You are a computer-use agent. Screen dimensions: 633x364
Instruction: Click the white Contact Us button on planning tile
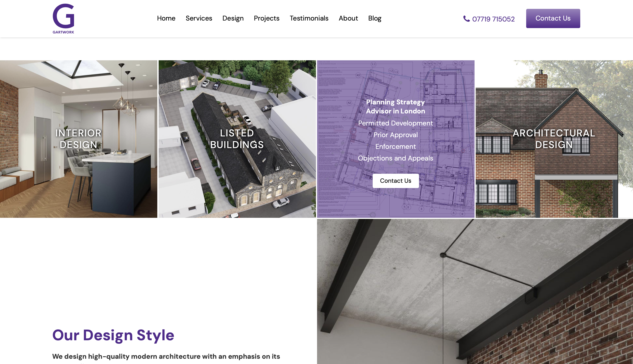(x=396, y=181)
